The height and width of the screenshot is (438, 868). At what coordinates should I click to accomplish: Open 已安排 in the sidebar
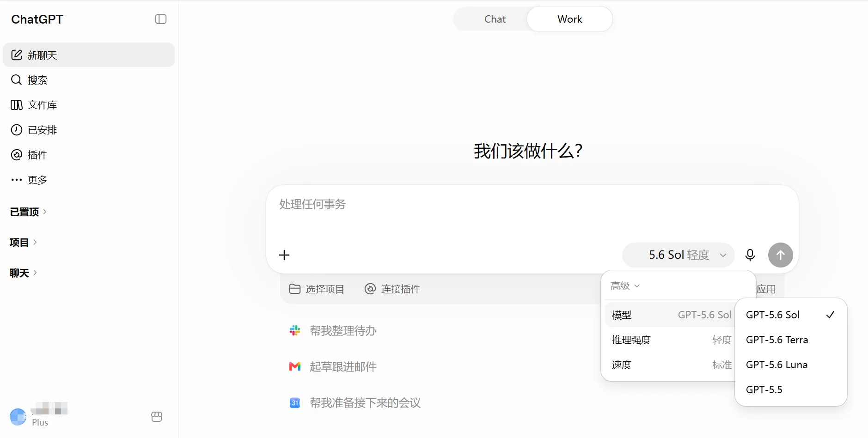(x=89, y=130)
